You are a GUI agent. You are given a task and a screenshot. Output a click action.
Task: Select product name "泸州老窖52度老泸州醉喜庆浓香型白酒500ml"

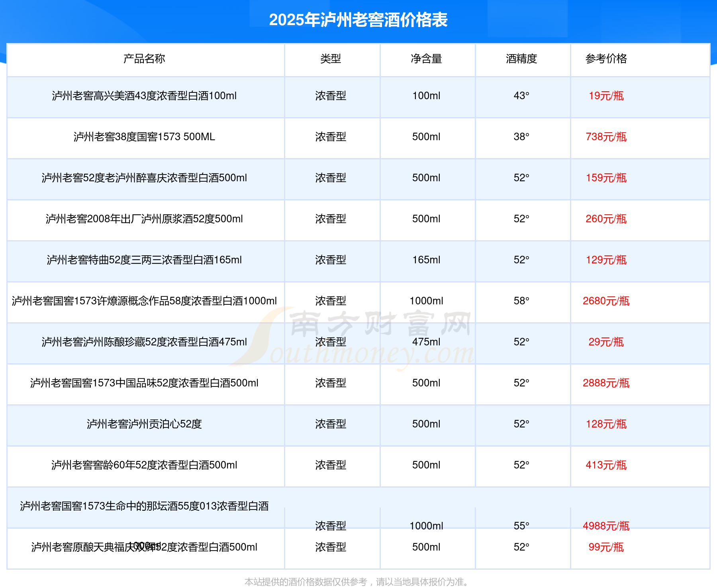144,178
